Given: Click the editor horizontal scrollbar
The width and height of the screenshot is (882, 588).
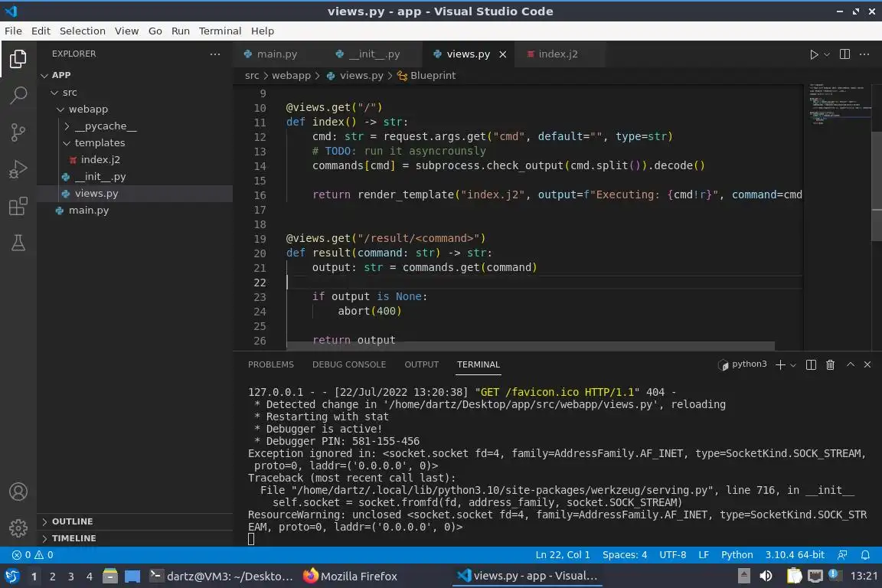Looking at the screenshot, I should coord(531,345).
